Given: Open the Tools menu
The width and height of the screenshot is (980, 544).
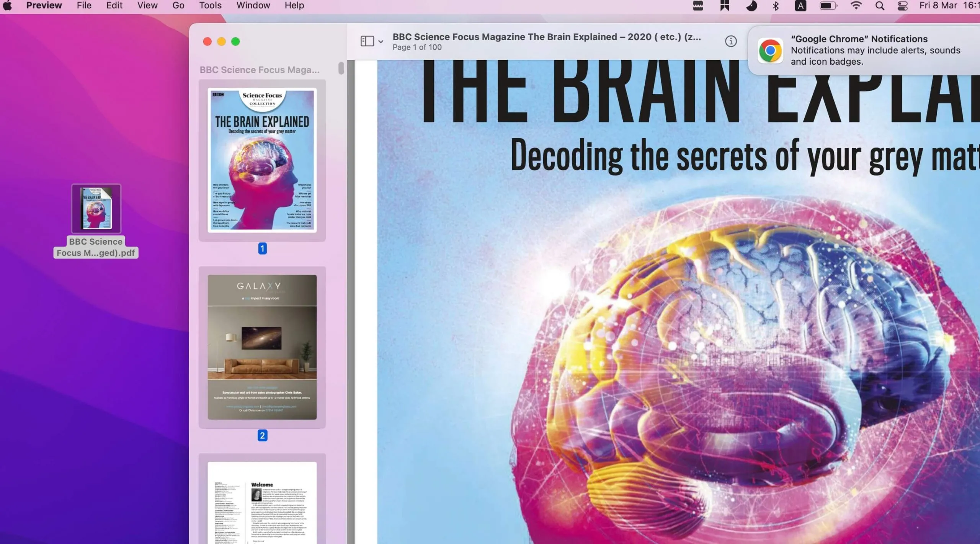Looking at the screenshot, I should click(x=210, y=6).
